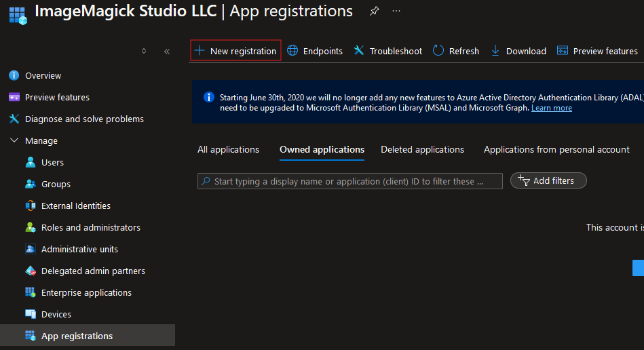Click the 'This account' message text
The height and width of the screenshot is (350, 644).
(x=615, y=227)
